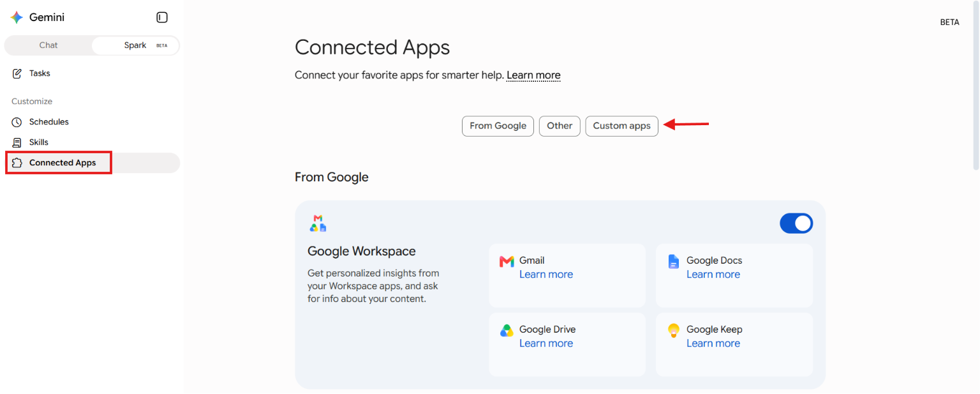Collapse the sidebar panel icon
Image resolution: width=980 pixels, height=394 pixels.
162,18
